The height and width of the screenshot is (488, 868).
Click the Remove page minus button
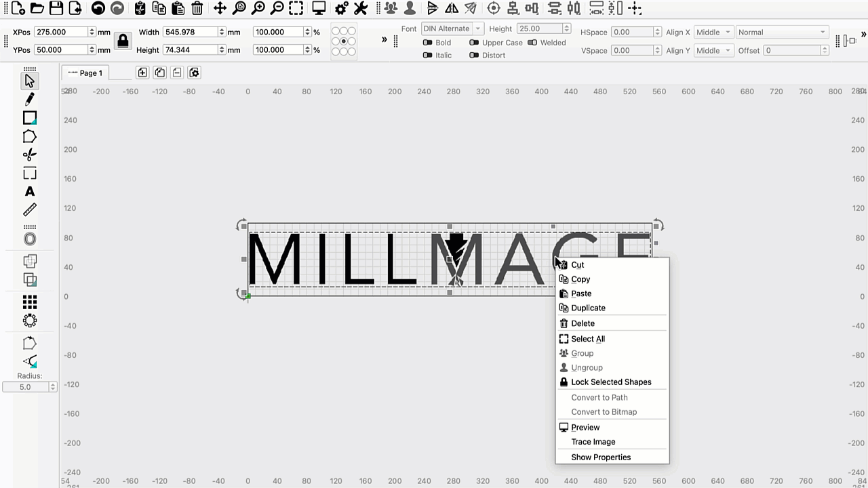pyautogui.click(x=177, y=73)
